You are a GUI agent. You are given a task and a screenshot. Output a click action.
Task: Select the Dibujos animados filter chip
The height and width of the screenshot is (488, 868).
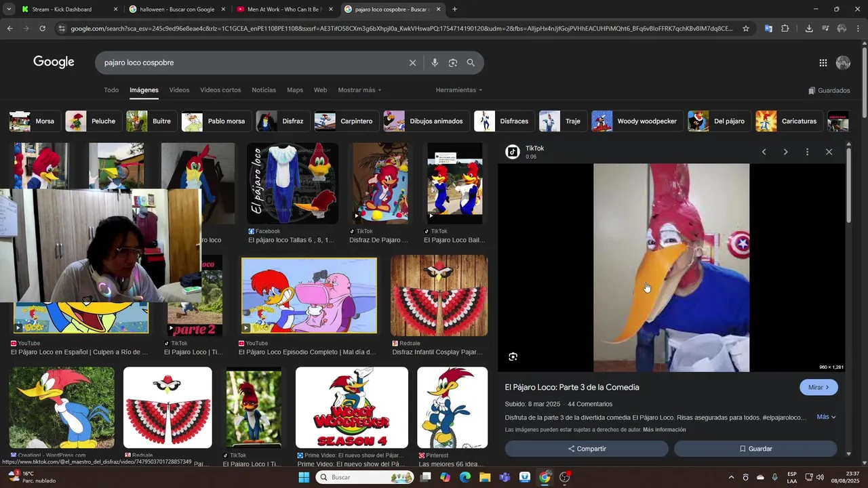coord(427,121)
